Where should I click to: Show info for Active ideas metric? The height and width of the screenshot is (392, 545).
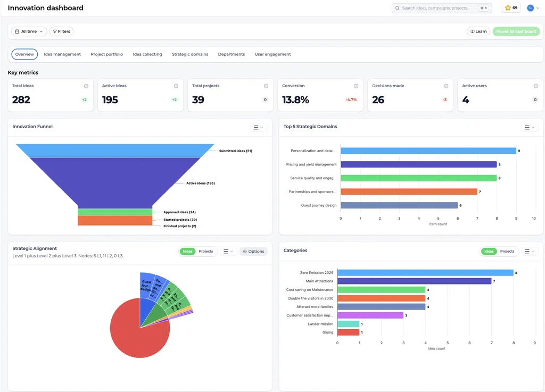tap(176, 86)
